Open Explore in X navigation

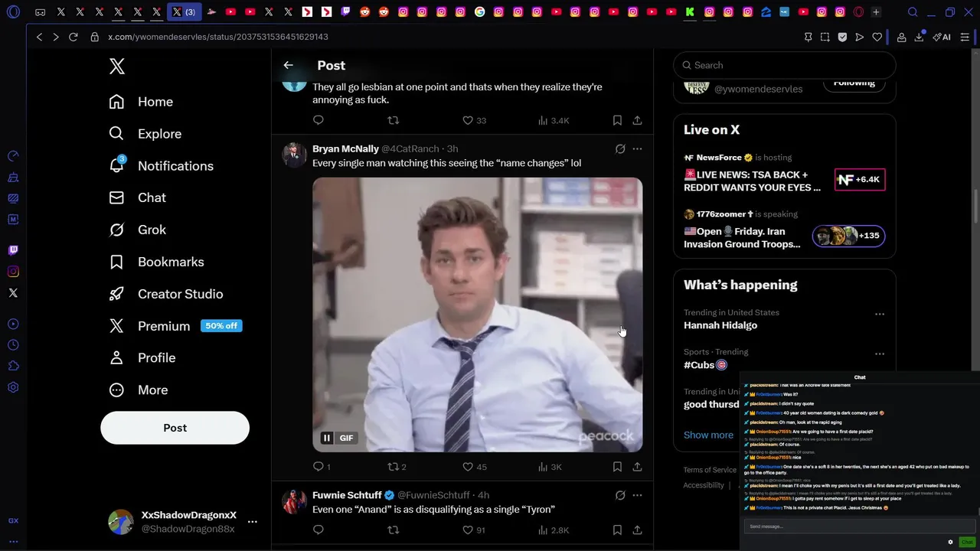tap(145, 134)
